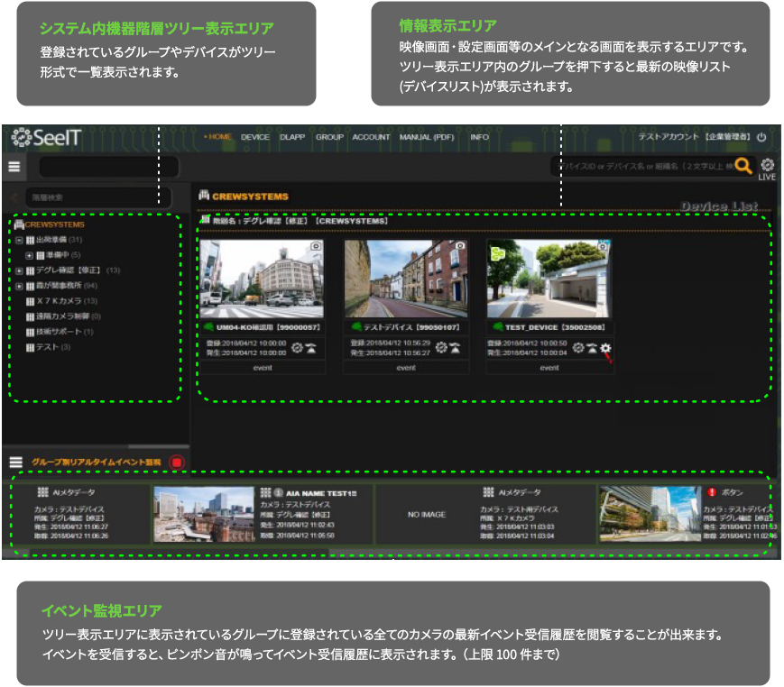This screenshot has width=784, height=687.
Task: Open the ACCOUNT menu
Action: click(371, 137)
